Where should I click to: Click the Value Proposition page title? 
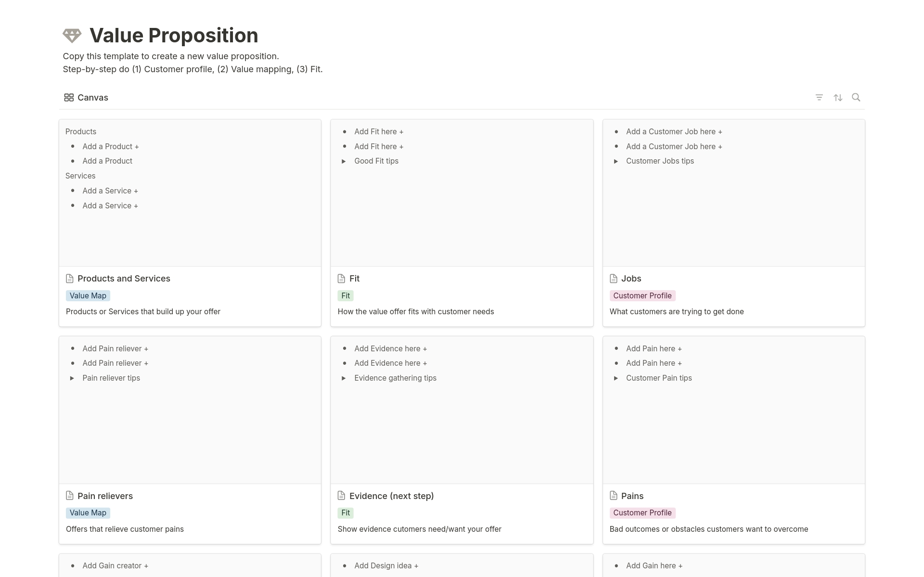click(x=174, y=36)
